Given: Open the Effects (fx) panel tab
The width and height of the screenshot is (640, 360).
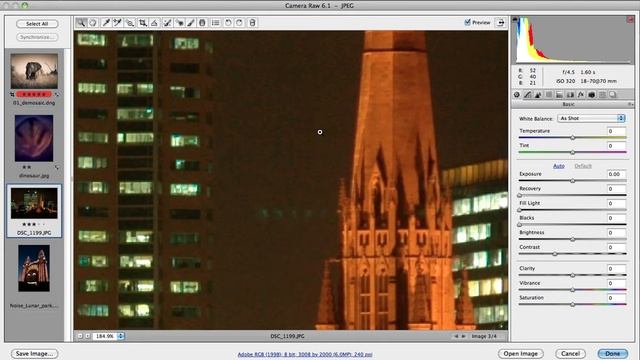Looking at the screenshot, I should [581, 95].
